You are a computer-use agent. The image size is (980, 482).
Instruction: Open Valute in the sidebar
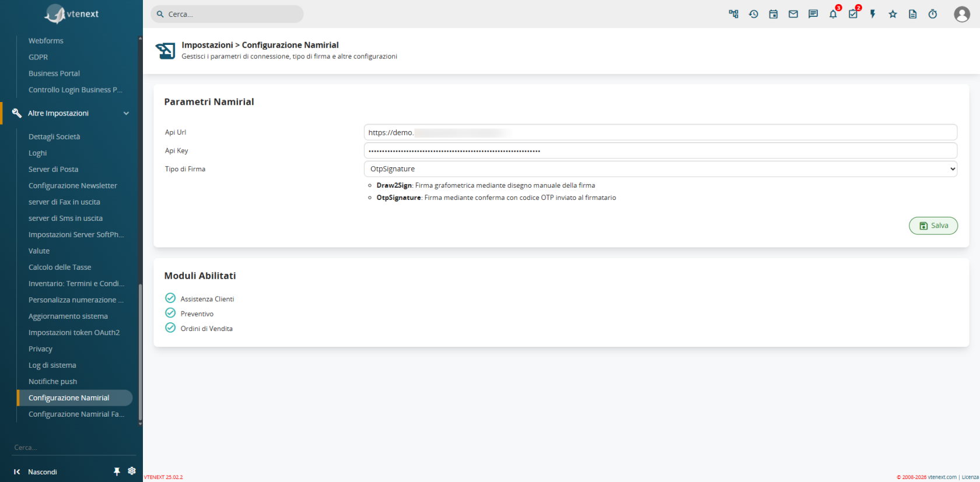[39, 251]
